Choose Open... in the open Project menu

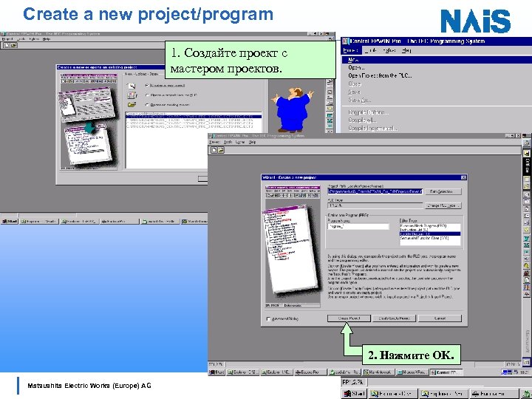(x=437, y=68)
